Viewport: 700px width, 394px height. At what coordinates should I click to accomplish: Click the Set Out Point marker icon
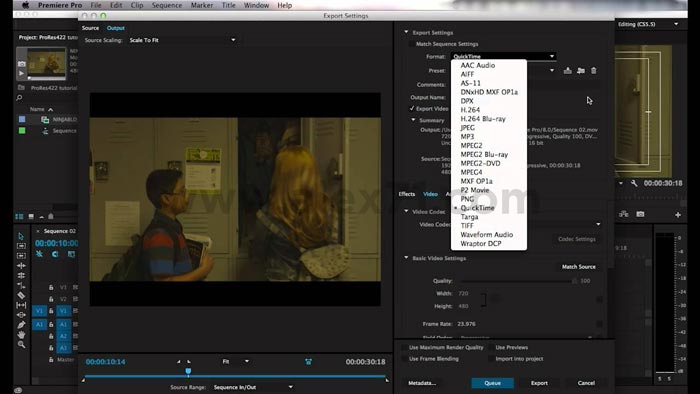(x=189, y=361)
